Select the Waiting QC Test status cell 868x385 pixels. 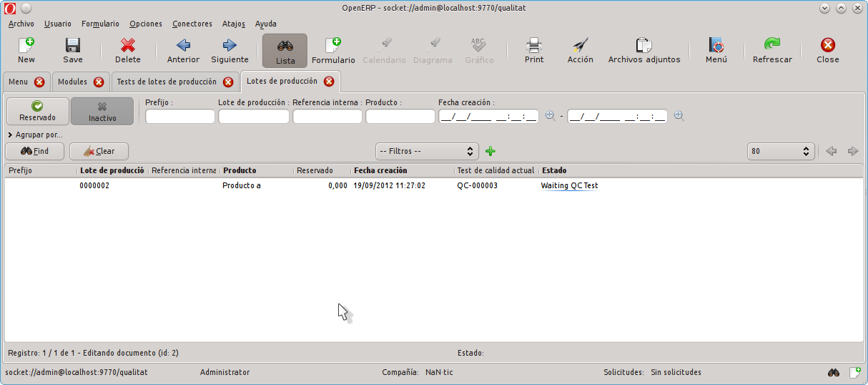[569, 185]
